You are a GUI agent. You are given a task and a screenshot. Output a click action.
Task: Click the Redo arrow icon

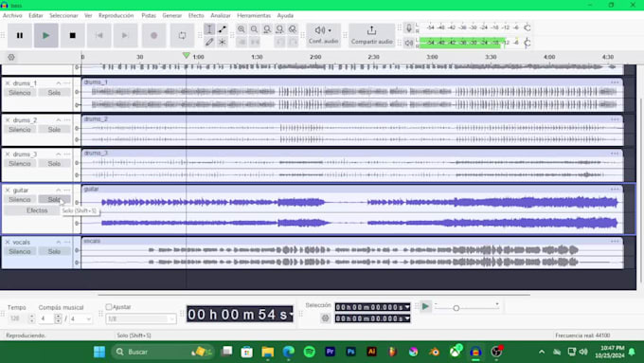[293, 42]
